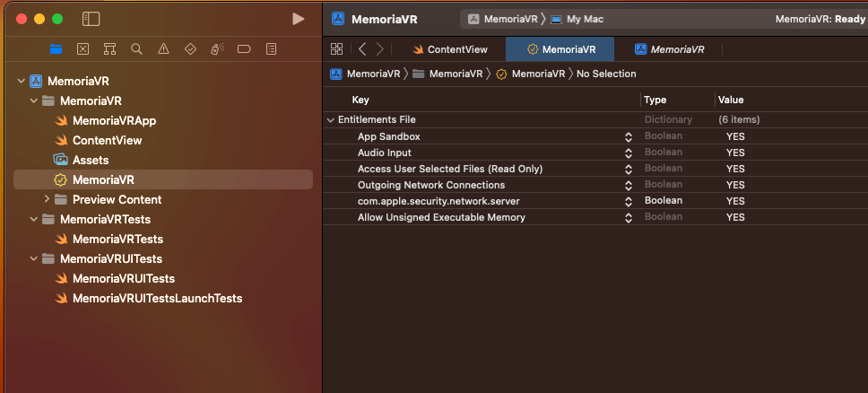Toggle the navigator sidebar button
The width and height of the screenshot is (868, 393).
click(x=91, y=19)
